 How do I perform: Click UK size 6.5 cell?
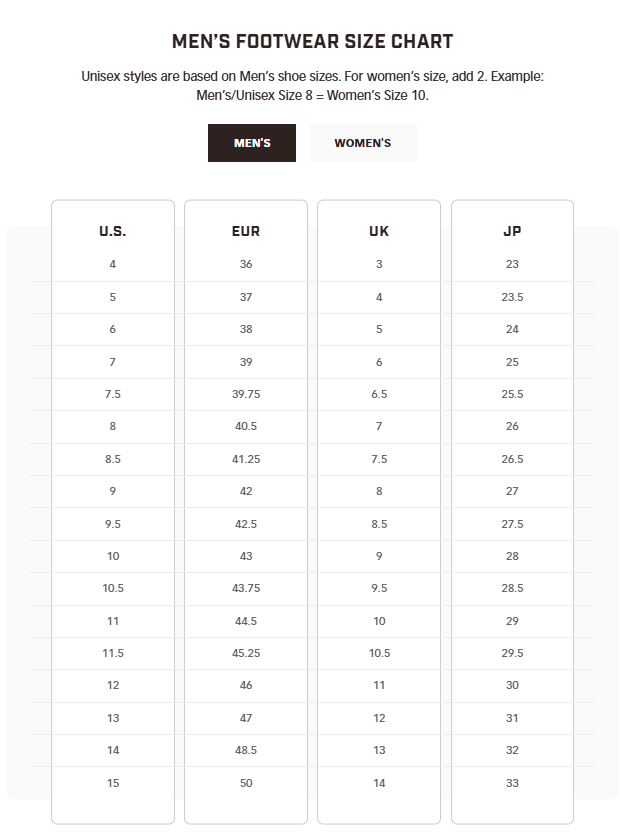click(379, 394)
